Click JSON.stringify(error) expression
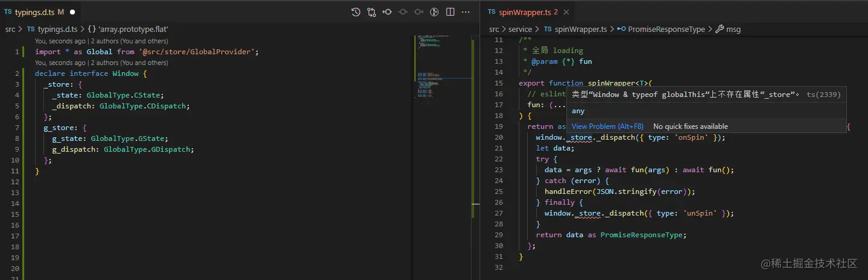Image resolution: width=868 pixels, height=280 pixels. pos(644,191)
